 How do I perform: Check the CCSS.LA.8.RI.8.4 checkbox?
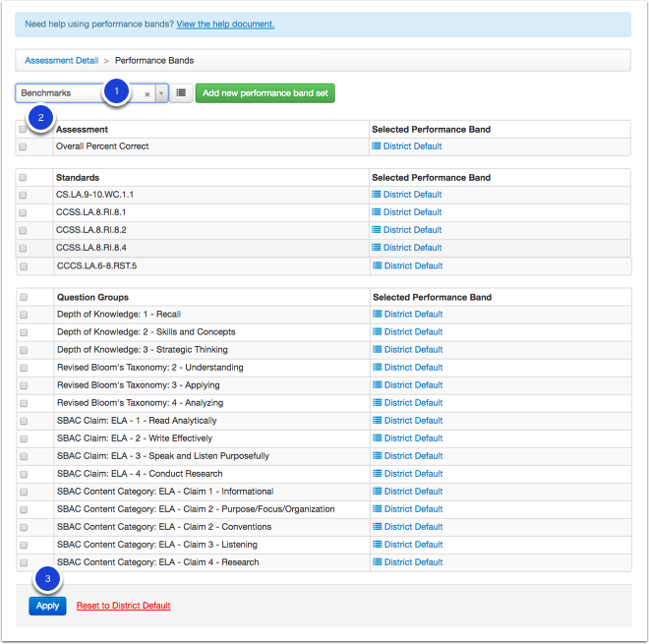(23, 249)
